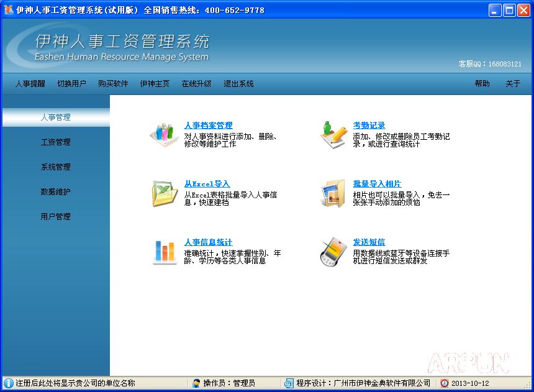Image resolution: width=534 pixels, height=392 pixels.
Task: Click 在线升级 in the menu bar
Action: click(x=198, y=83)
